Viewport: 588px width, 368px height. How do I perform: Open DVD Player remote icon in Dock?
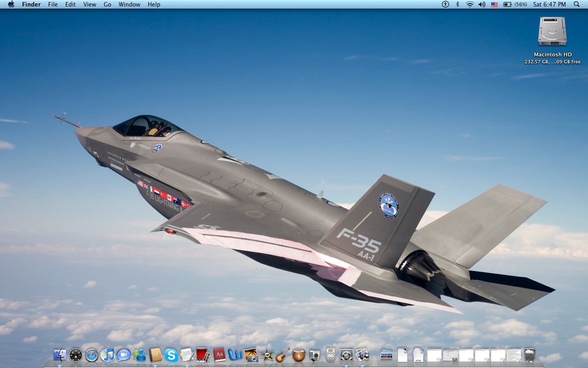[x=330, y=355]
